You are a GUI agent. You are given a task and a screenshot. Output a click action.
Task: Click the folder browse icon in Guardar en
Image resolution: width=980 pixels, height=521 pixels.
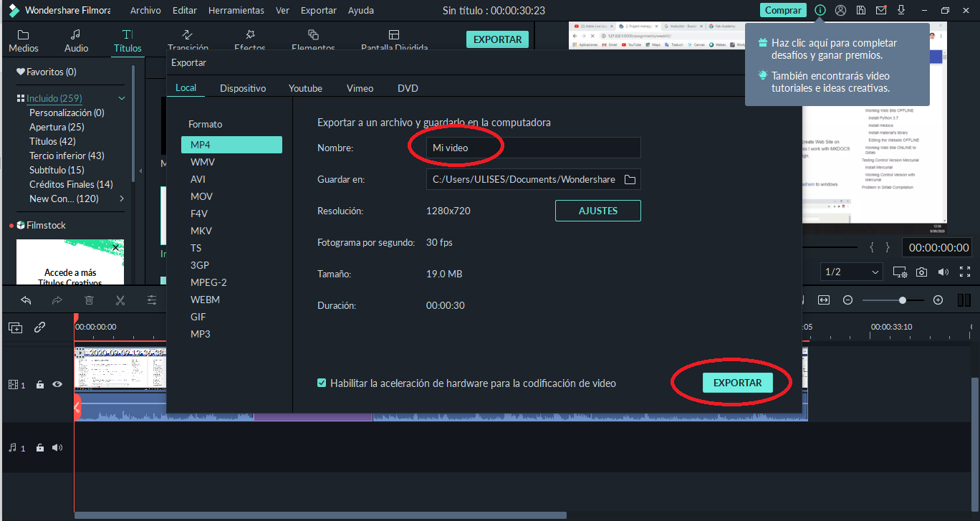tap(630, 179)
